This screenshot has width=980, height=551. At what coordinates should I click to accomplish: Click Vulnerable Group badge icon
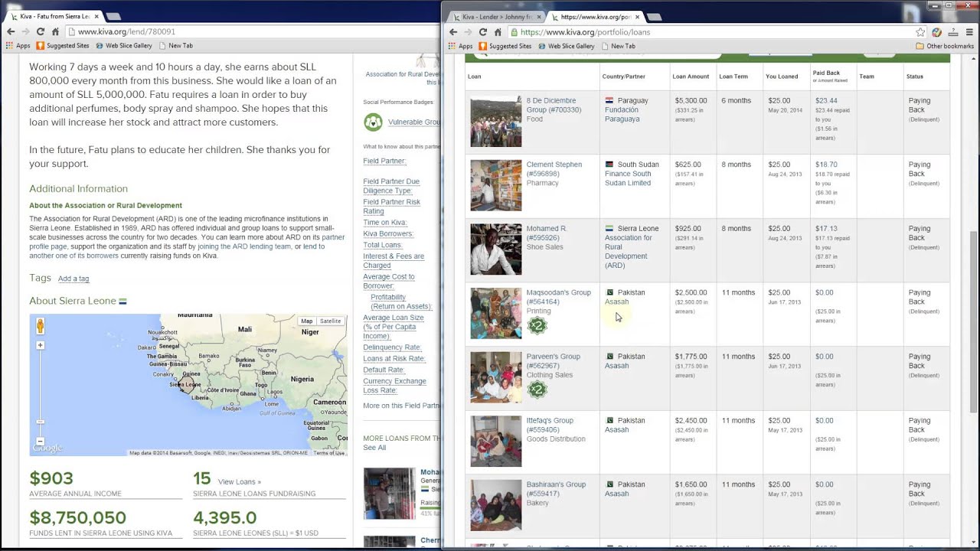(x=373, y=122)
